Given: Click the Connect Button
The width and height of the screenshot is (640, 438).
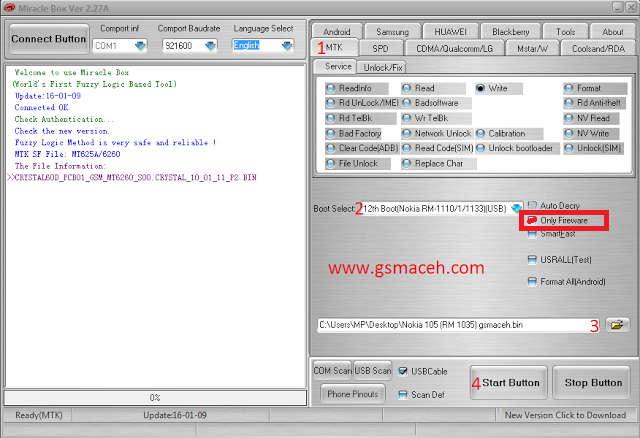Looking at the screenshot, I should [49, 39].
